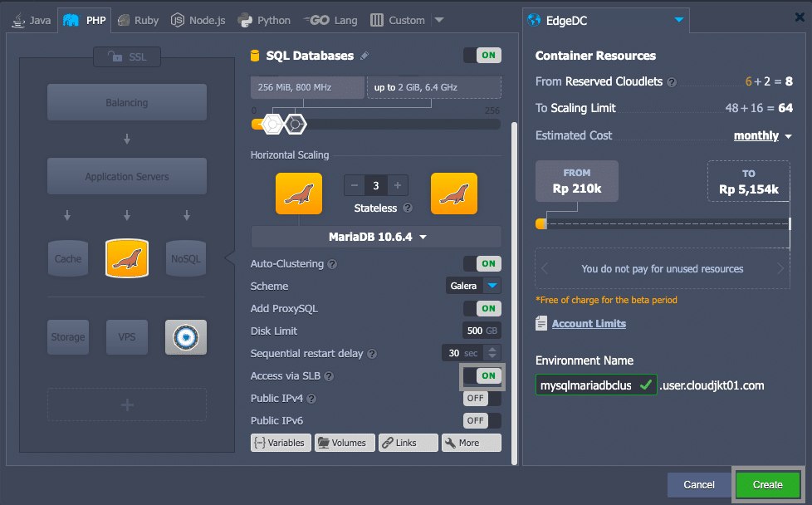Click the Cancel button
This screenshot has height=505, width=812.
click(698, 485)
